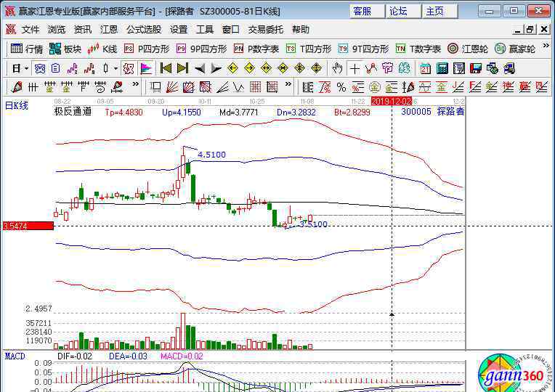Select the Gann fan lines tool
Image resolution: width=555 pixels, height=392 pixels.
(x=172, y=87)
